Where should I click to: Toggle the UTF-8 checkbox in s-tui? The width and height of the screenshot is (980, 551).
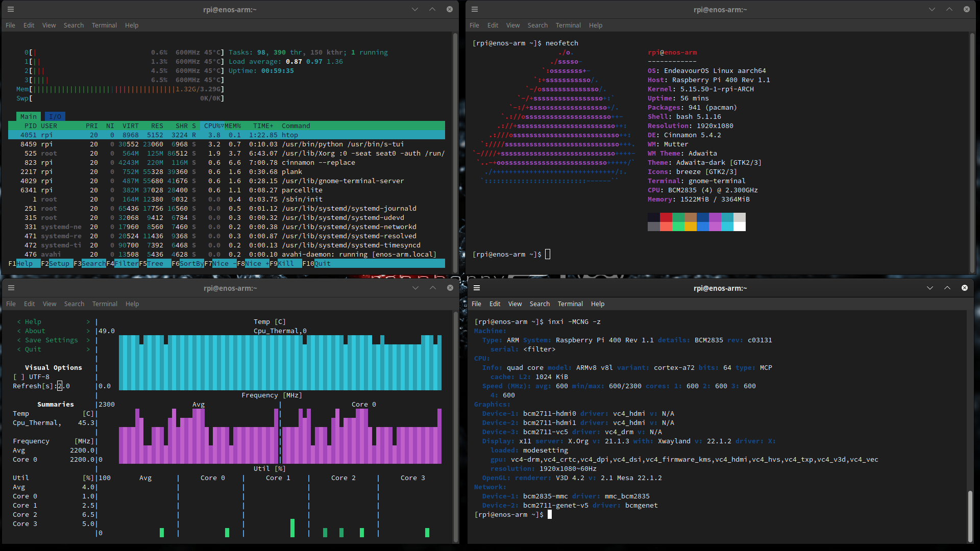click(x=19, y=377)
